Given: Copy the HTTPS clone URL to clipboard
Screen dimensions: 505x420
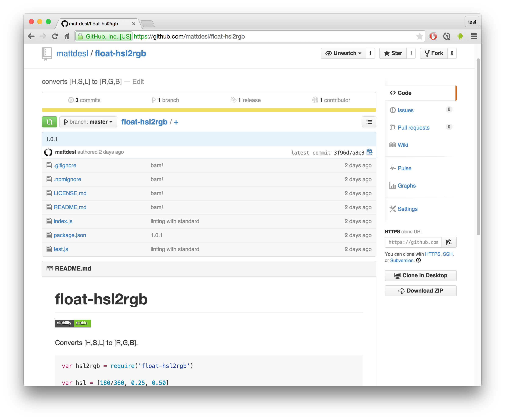Looking at the screenshot, I should 449,242.
